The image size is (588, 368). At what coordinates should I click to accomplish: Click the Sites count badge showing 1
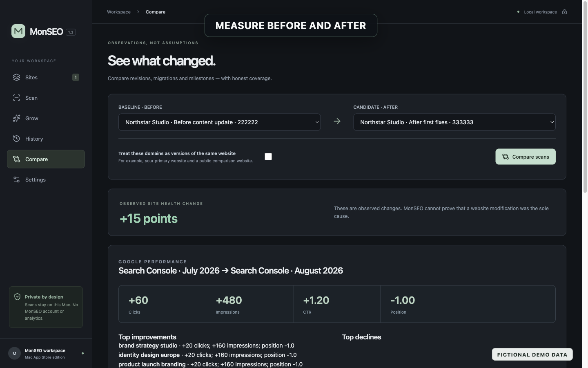click(76, 77)
